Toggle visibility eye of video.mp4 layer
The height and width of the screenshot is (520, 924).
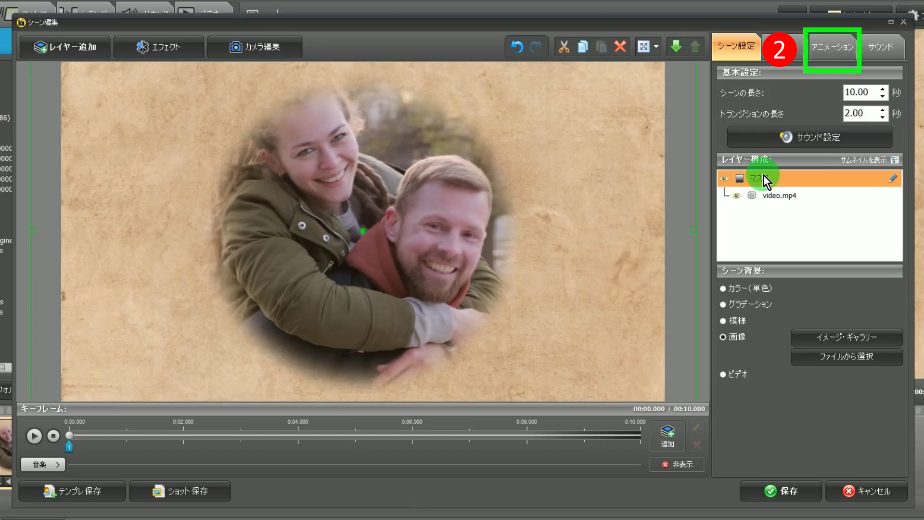(x=737, y=196)
